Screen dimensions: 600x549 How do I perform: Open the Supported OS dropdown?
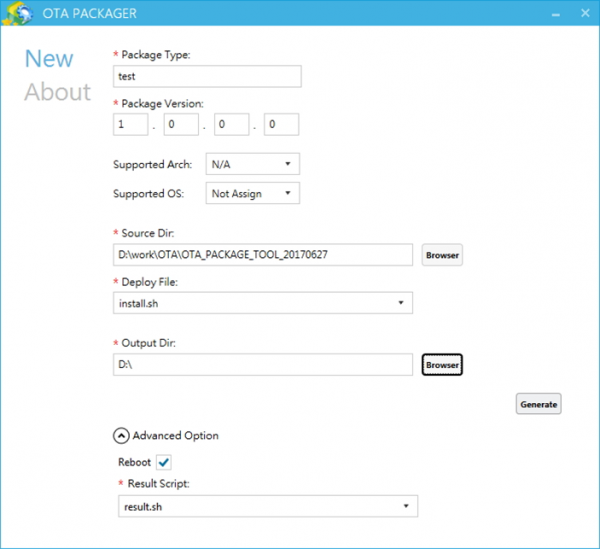click(x=252, y=194)
